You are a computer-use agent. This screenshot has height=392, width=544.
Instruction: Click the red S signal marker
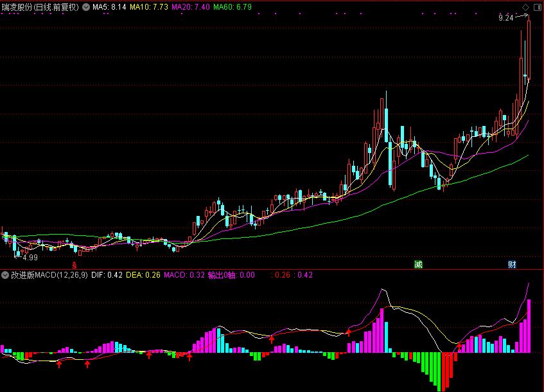click(x=74, y=265)
